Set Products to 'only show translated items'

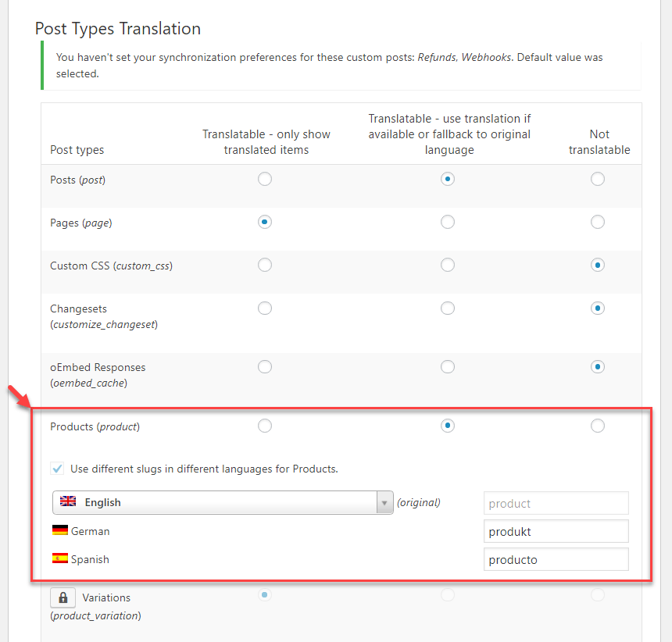pyautogui.click(x=265, y=426)
